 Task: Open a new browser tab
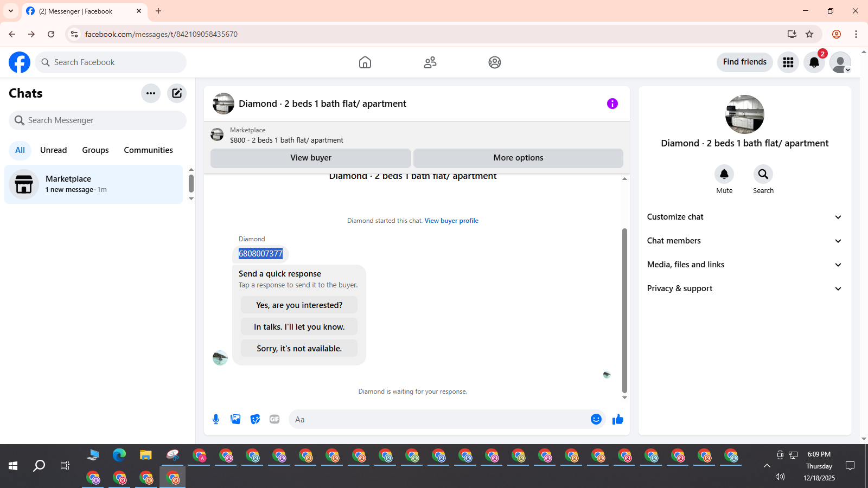(158, 11)
